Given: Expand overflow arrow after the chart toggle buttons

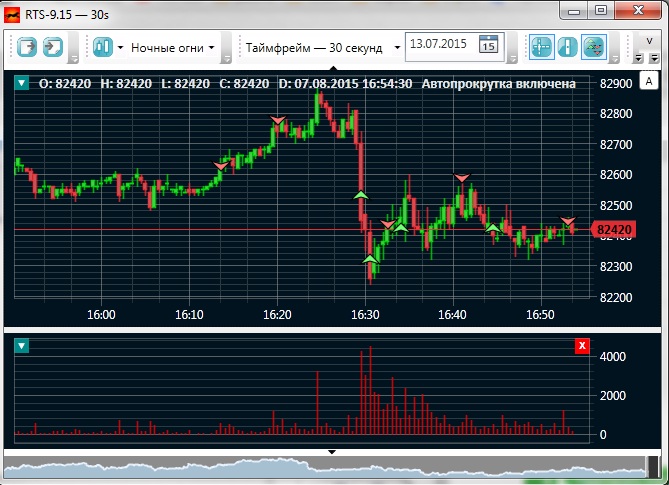Looking at the screenshot, I should (614, 59).
